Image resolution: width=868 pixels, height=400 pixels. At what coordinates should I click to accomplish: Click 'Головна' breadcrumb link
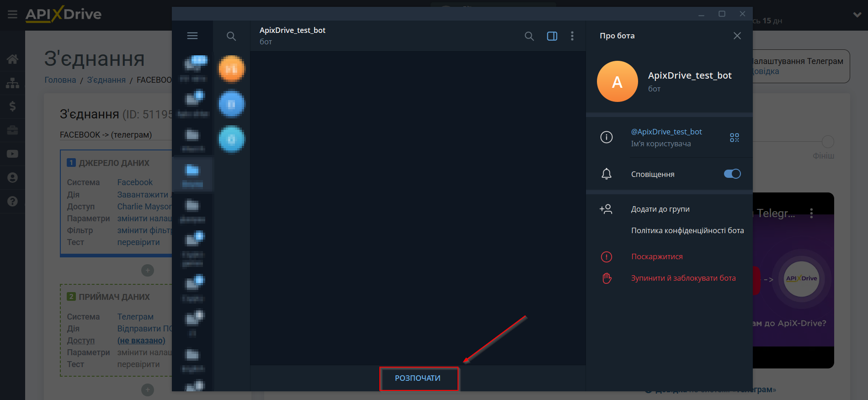click(60, 80)
